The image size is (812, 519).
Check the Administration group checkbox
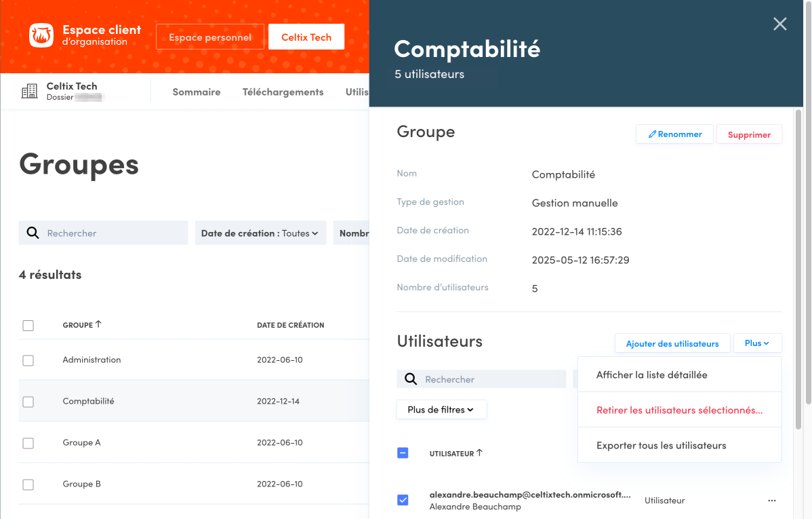click(x=28, y=360)
